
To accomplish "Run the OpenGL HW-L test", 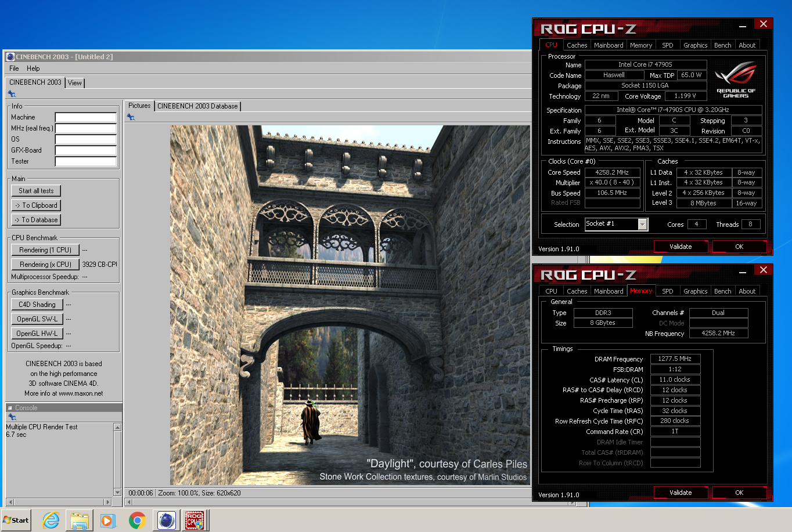I will tap(37, 334).
